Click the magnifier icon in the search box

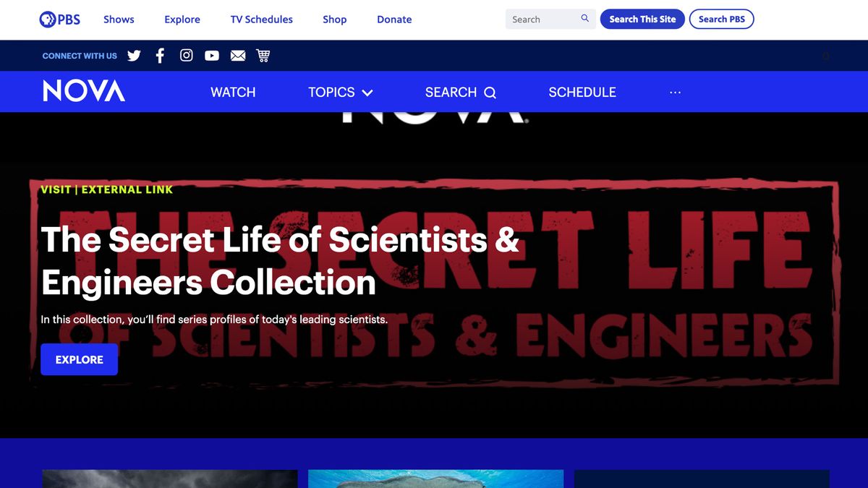[x=585, y=18]
